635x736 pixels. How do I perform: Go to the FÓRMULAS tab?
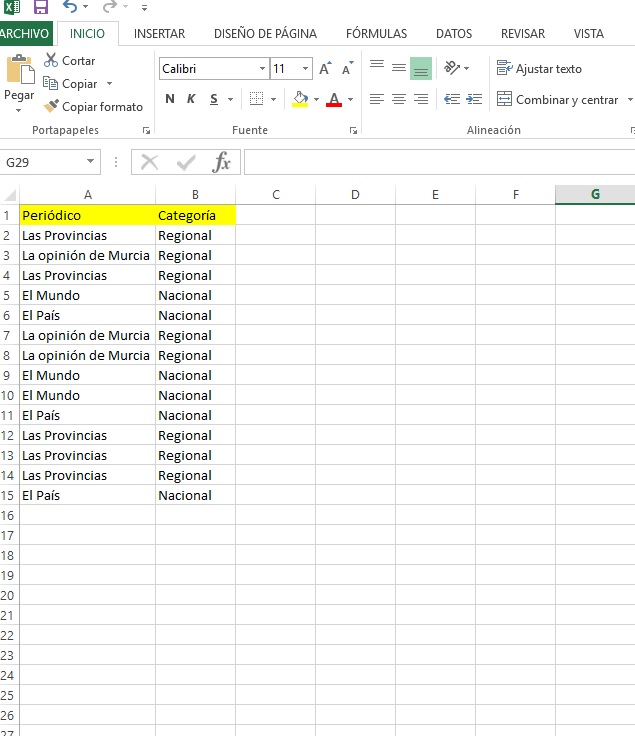pos(376,34)
